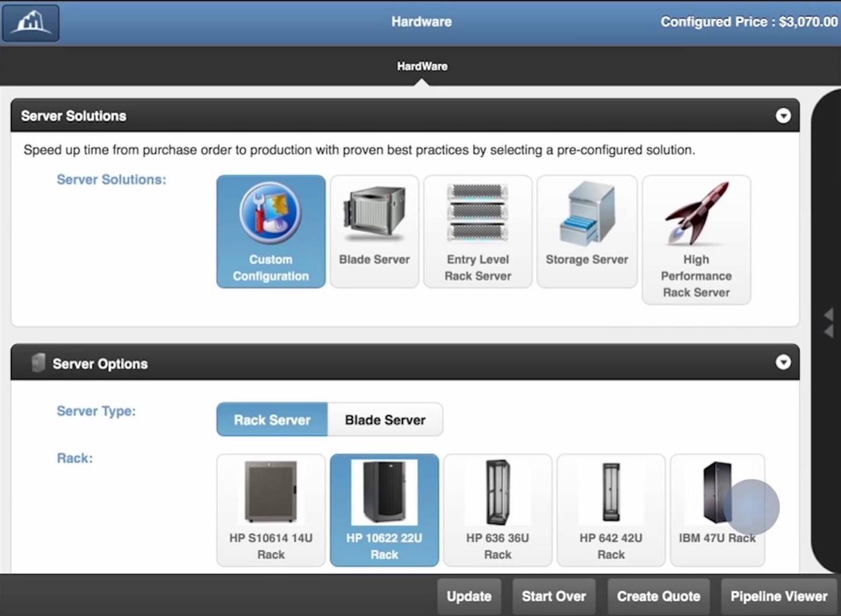Switch Server Type to Blade Server

click(385, 420)
